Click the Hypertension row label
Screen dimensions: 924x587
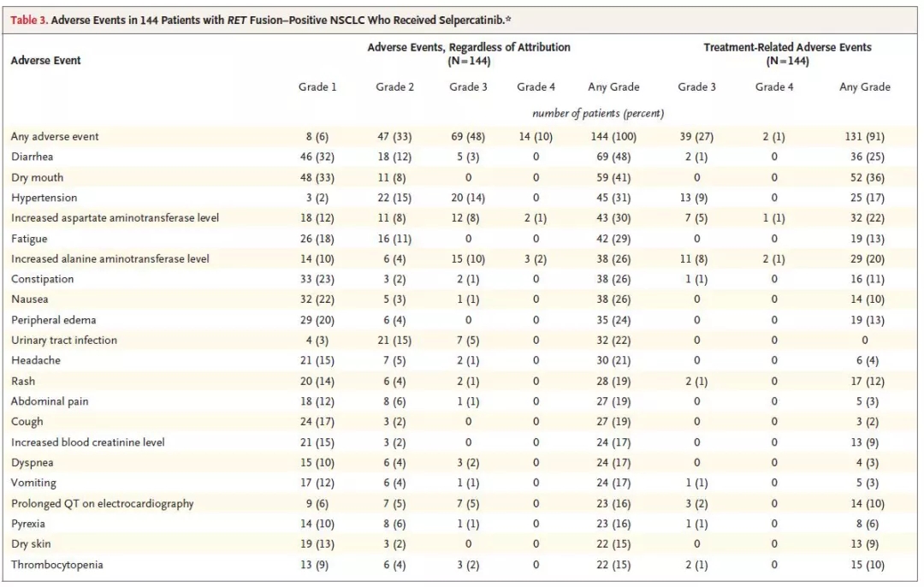pos(42,199)
